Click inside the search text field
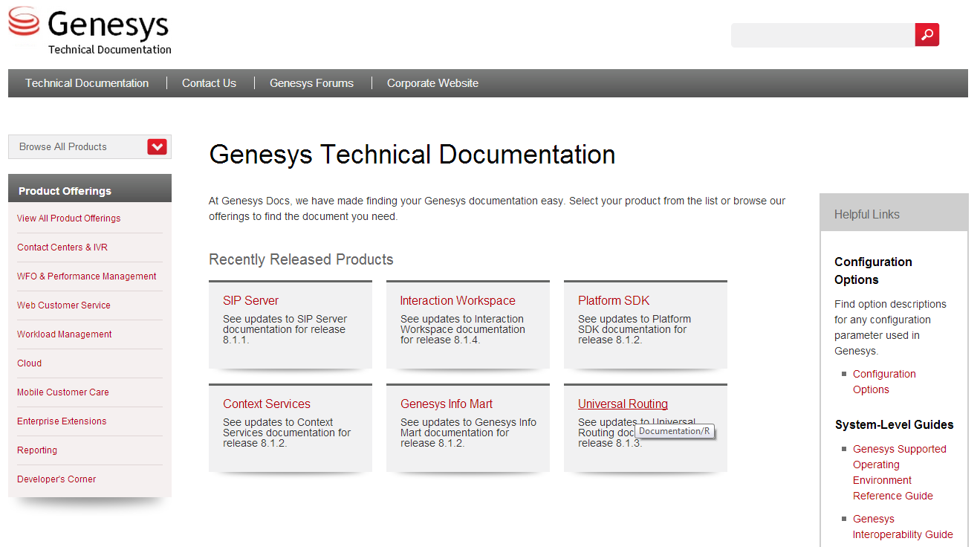The width and height of the screenshot is (980, 547). (822, 35)
